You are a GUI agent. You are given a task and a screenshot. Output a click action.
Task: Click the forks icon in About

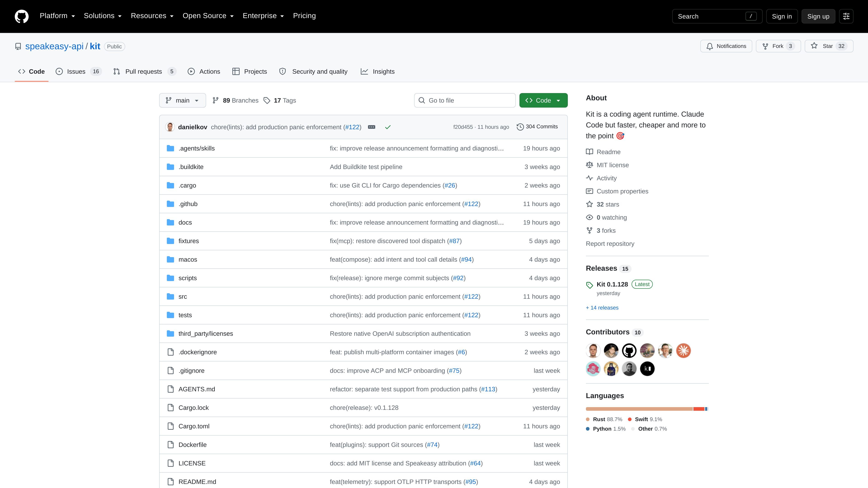(x=589, y=231)
